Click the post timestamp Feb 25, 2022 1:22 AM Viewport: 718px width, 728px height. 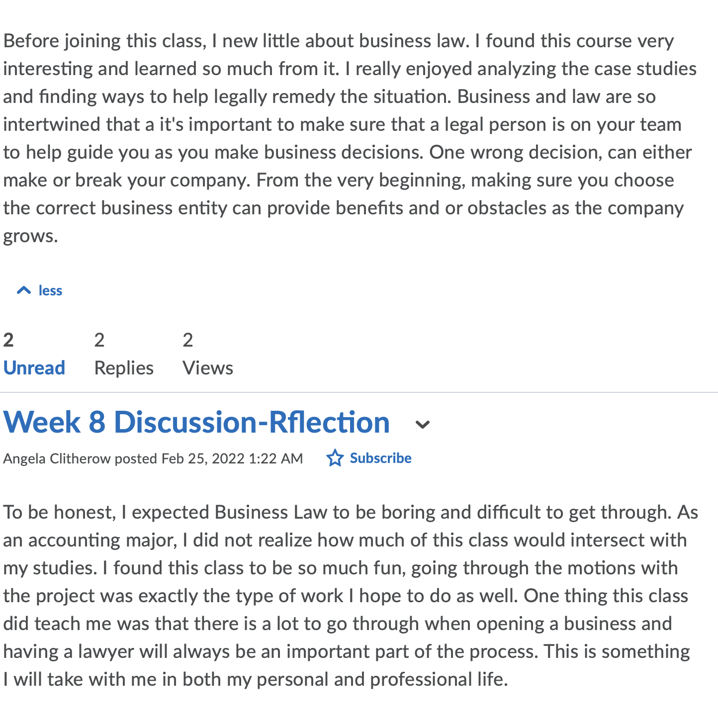point(232,458)
